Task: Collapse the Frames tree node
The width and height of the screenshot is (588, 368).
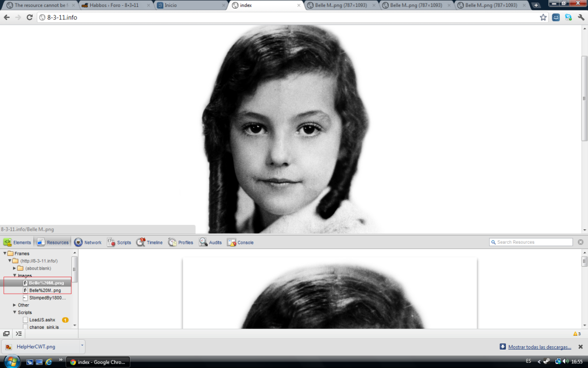Action: (x=5, y=254)
